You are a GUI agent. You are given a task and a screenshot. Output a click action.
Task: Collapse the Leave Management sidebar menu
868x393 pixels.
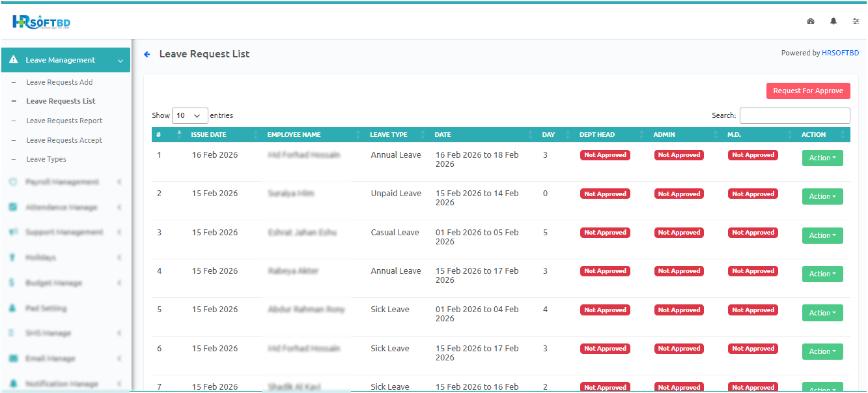click(x=120, y=61)
